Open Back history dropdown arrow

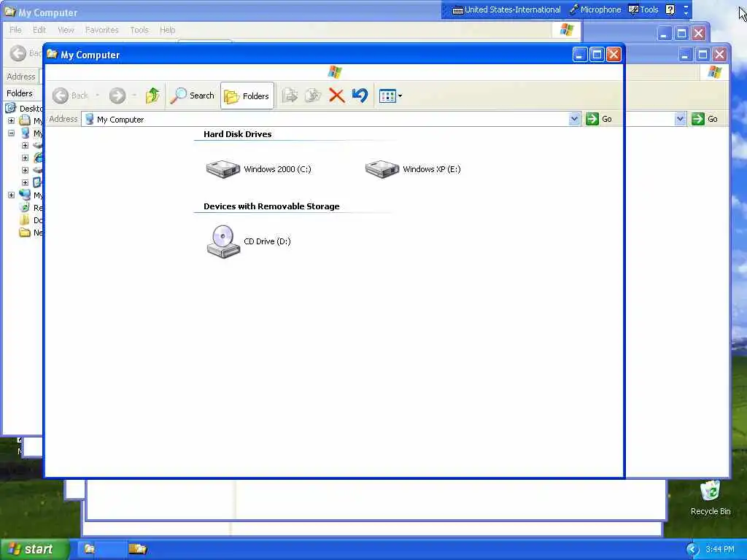point(97,96)
